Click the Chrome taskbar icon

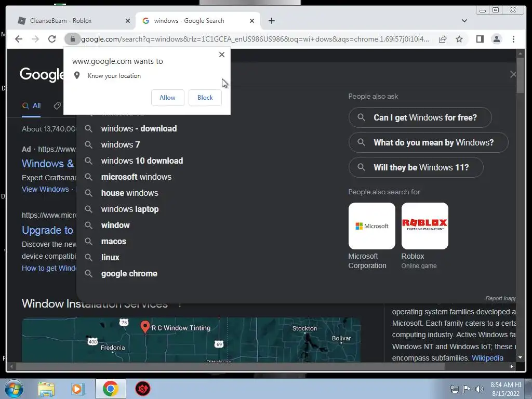coord(110,389)
